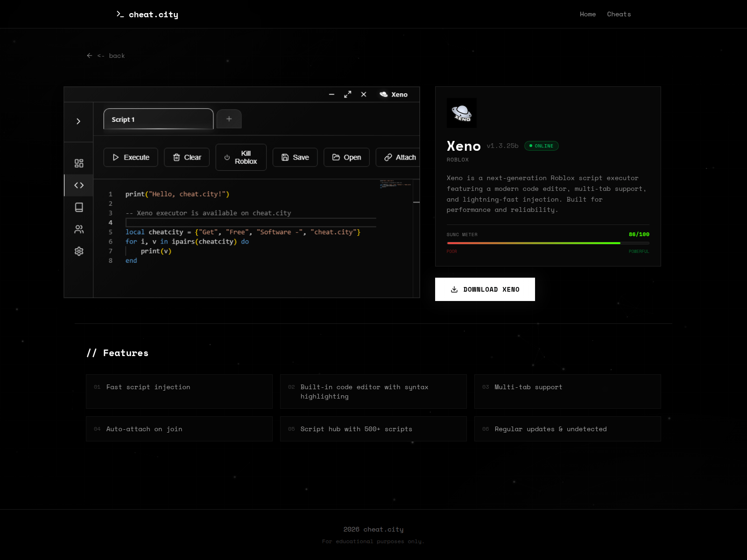Click the empty code line 4

(x=251, y=223)
